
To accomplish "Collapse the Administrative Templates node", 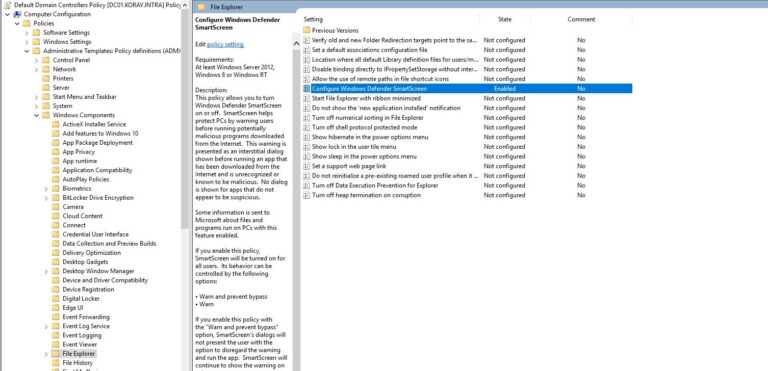I will [27, 51].
